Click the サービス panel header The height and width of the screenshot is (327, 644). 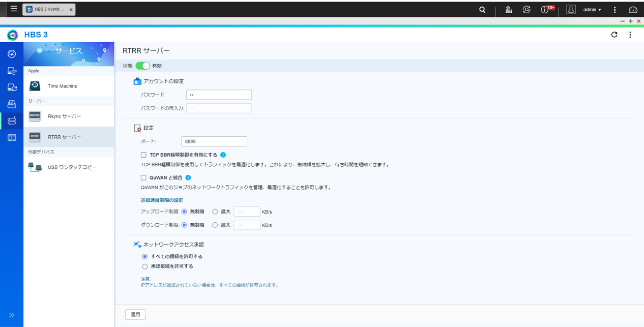(x=69, y=54)
